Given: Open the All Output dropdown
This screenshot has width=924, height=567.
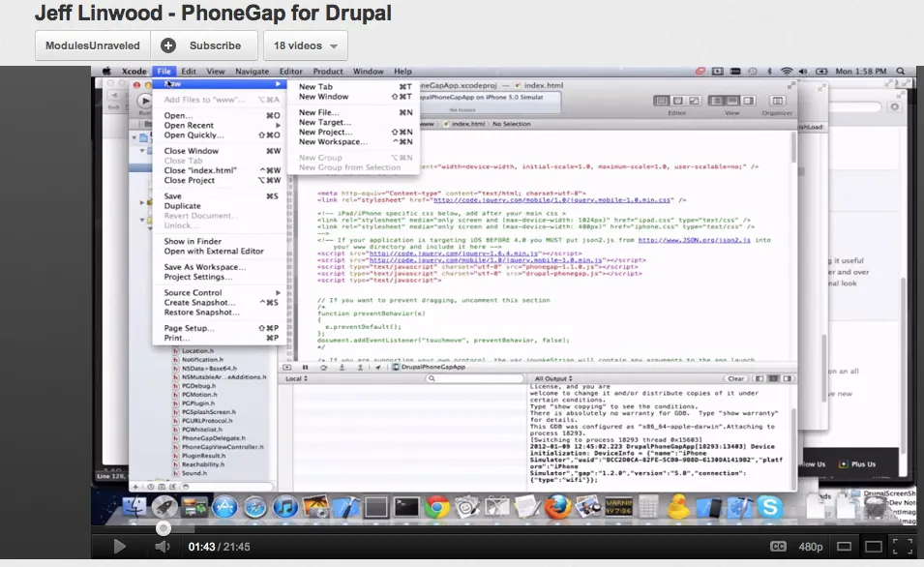Looking at the screenshot, I should 553,379.
